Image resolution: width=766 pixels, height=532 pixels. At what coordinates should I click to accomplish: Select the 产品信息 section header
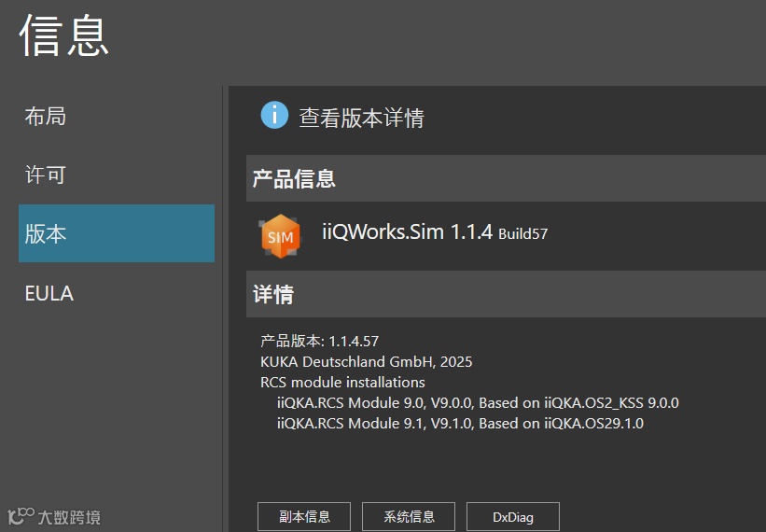pyautogui.click(x=506, y=178)
